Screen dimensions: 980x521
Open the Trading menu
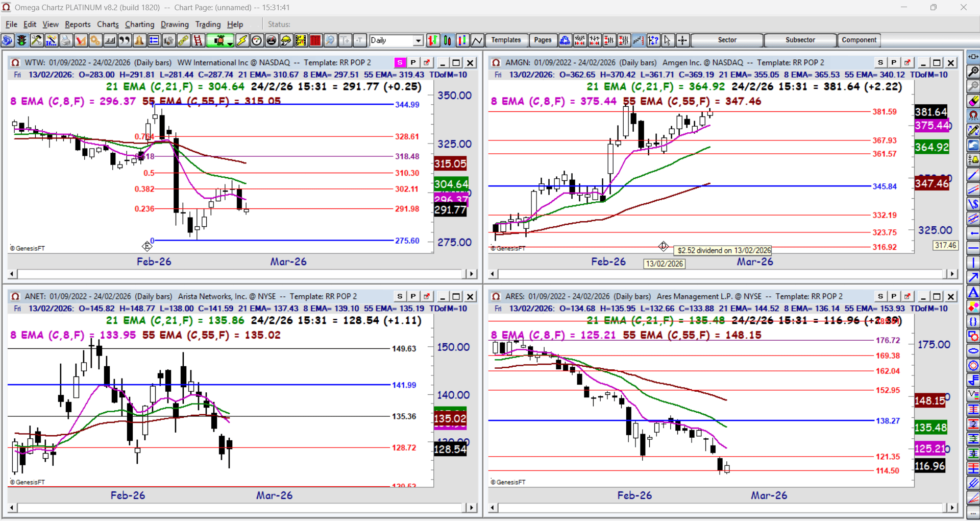(x=208, y=24)
